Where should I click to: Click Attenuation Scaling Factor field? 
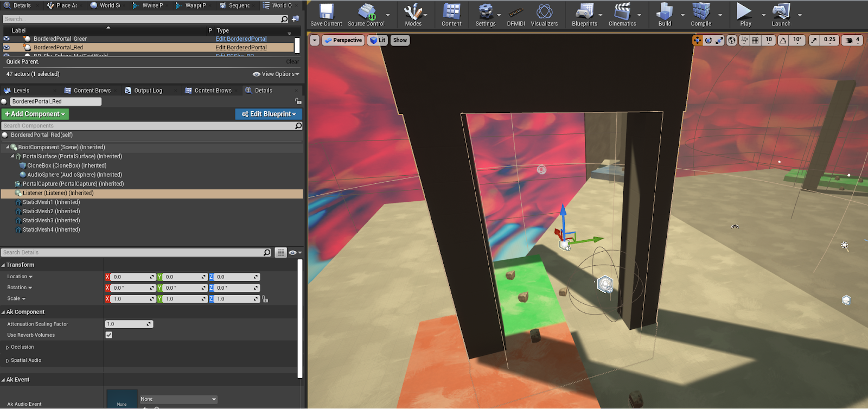(x=129, y=324)
